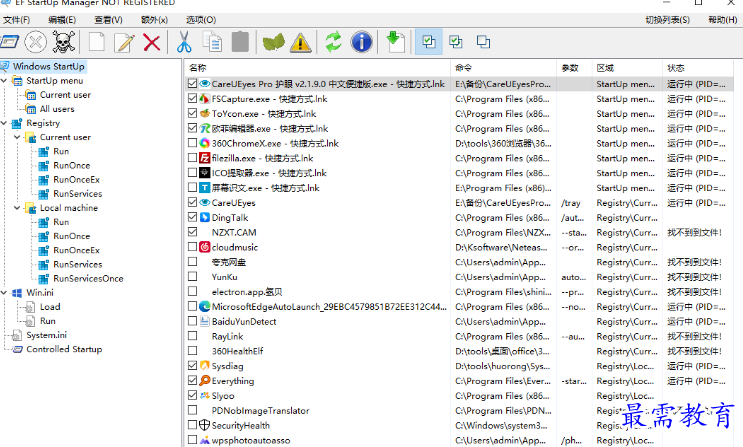Select the scissors cut icon

184,42
